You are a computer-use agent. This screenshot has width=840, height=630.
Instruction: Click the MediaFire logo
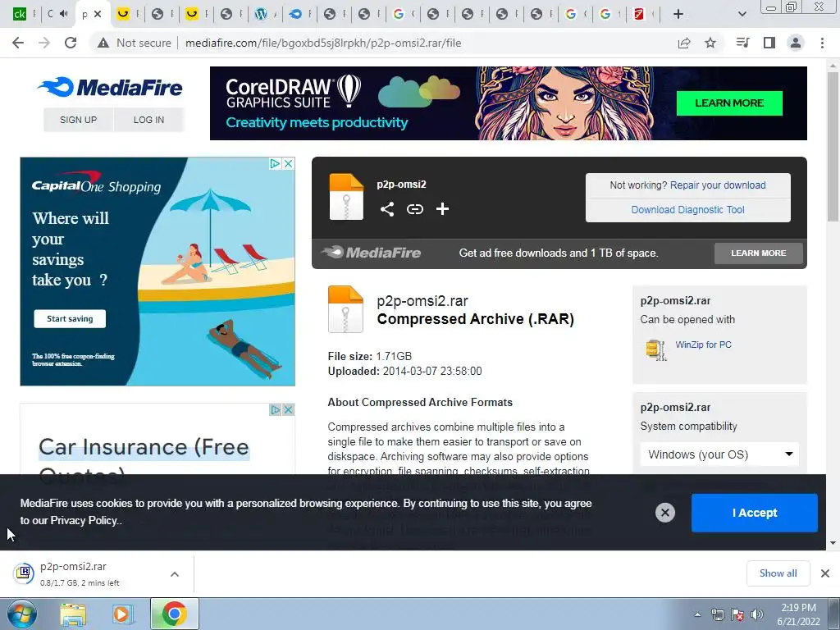pos(110,87)
